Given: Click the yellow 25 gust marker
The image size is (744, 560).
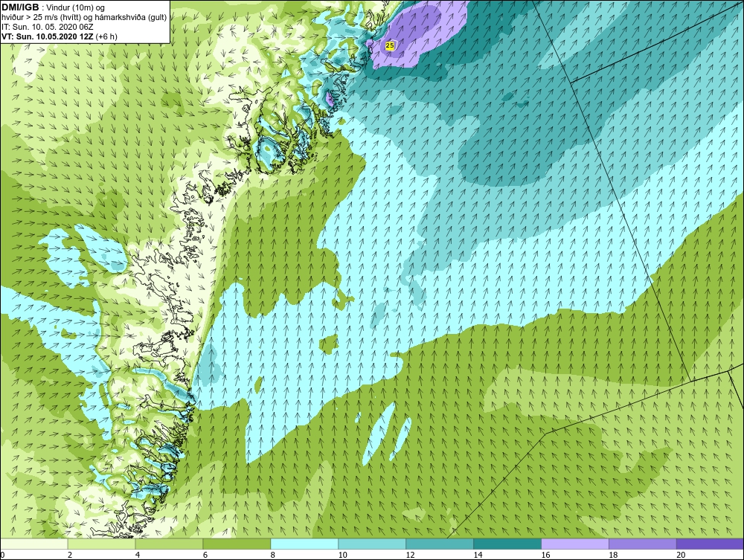Looking at the screenshot, I should pos(390,45).
